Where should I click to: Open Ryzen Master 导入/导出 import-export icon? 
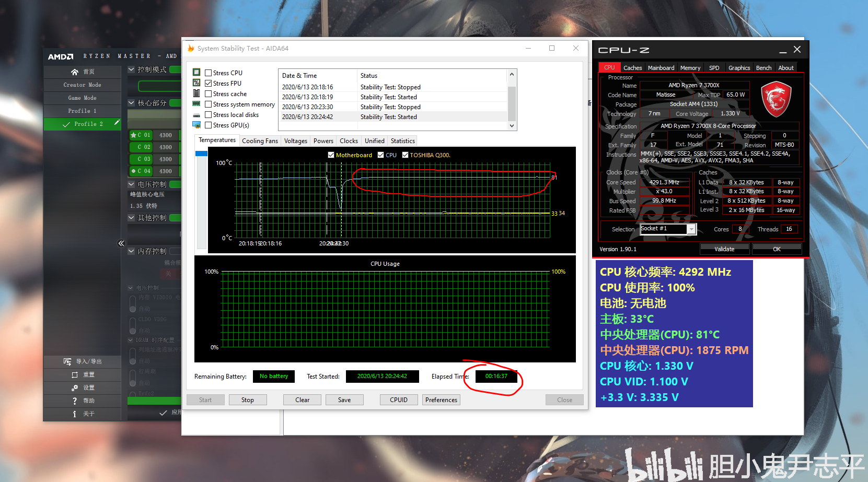(x=66, y=361)
